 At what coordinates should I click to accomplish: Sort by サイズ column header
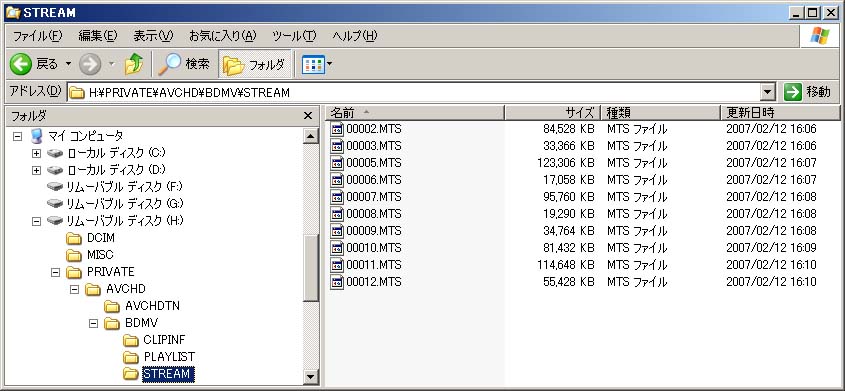(552, 113)
